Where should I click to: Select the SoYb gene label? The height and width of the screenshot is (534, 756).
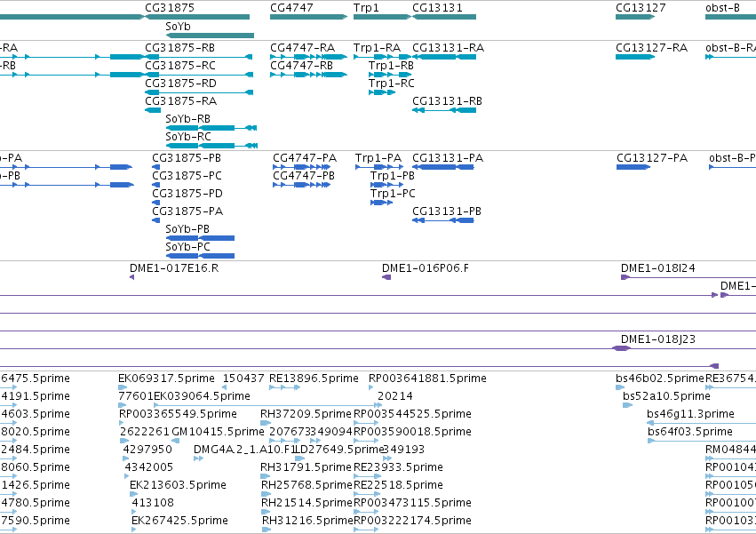tap(178, 26)
